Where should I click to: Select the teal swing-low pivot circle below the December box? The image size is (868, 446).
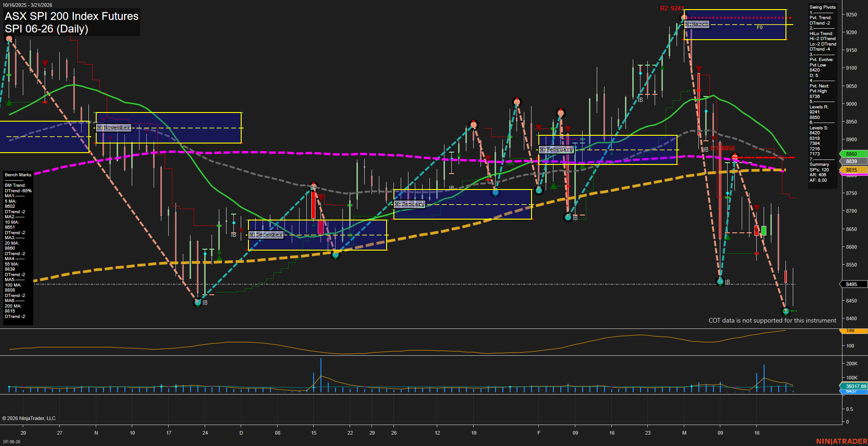coord(336,255)
